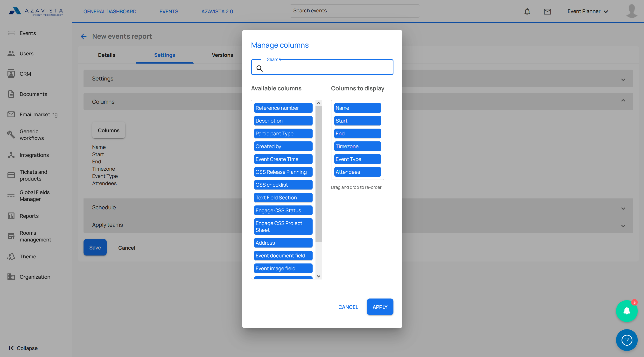Click the column Search field in dialog
The width and height of the screenshot is (644, 357).
click(322, 67)
